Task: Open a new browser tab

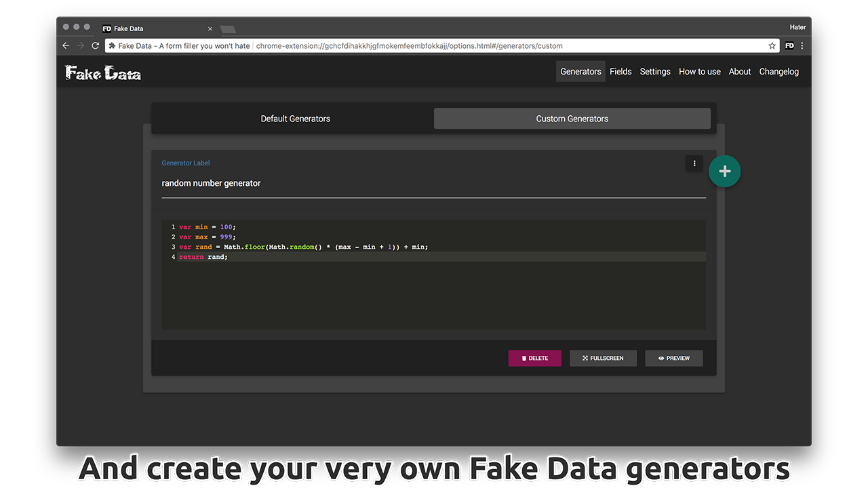Action: click(x=228, y=29)
